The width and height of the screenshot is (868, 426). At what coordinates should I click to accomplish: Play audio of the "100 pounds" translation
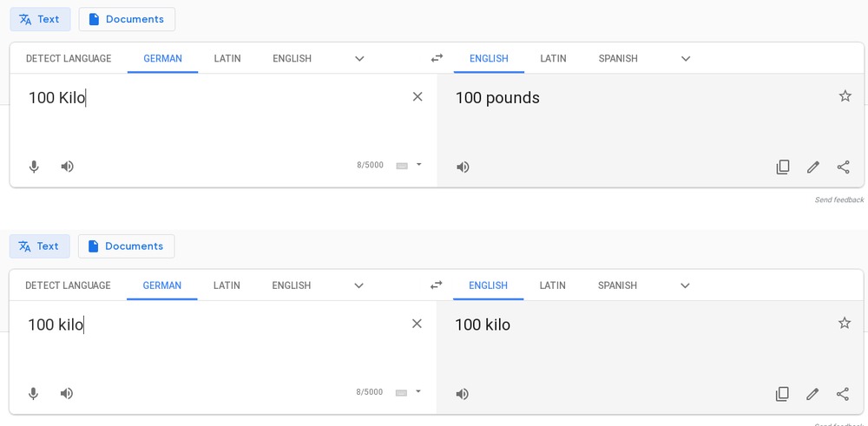pos(463,167)
